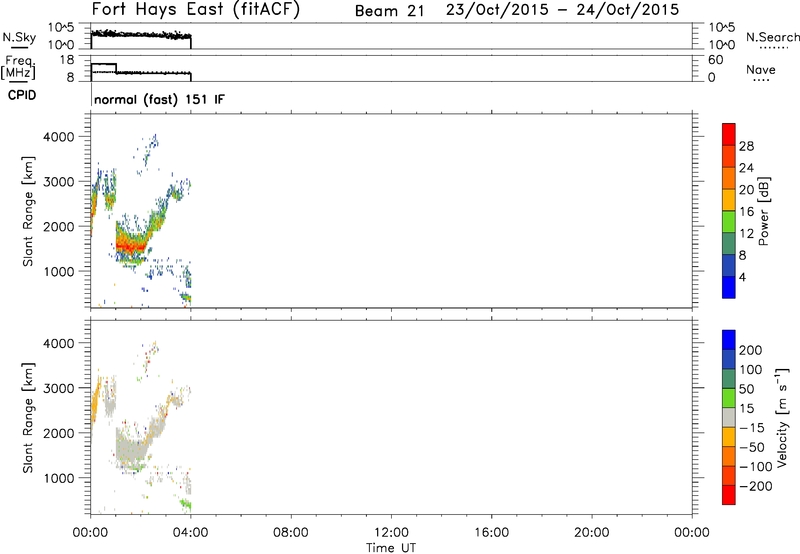Select the "Beam 21" label in the header

click(390, 11)
